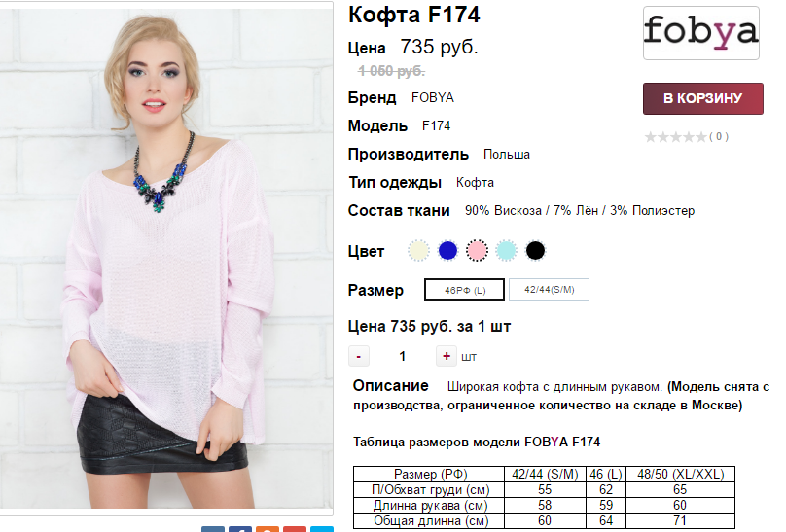Image resolution: width=786 pixels, height=532 pixels.
Task: Open the model product photo
Action: (x=166, y=258)
